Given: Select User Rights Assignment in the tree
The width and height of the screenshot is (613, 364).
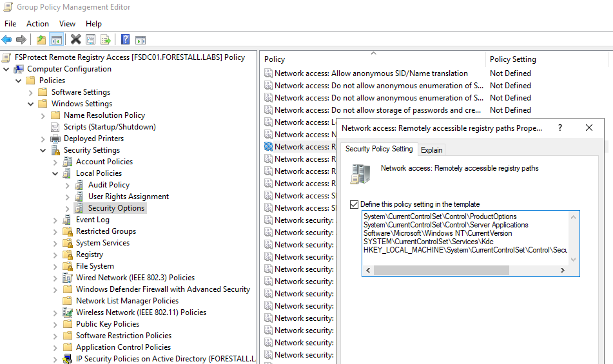Looking at the screenshot, I should [128, 196].
